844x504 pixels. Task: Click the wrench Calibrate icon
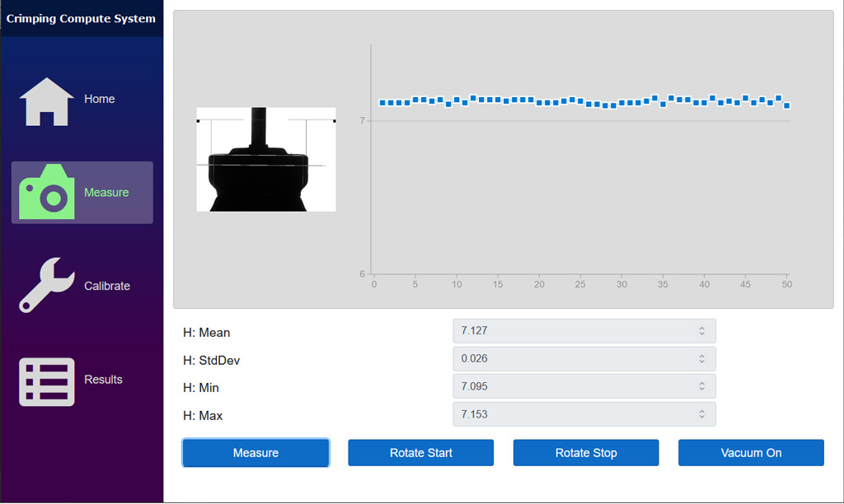click(x=47, y=286)
